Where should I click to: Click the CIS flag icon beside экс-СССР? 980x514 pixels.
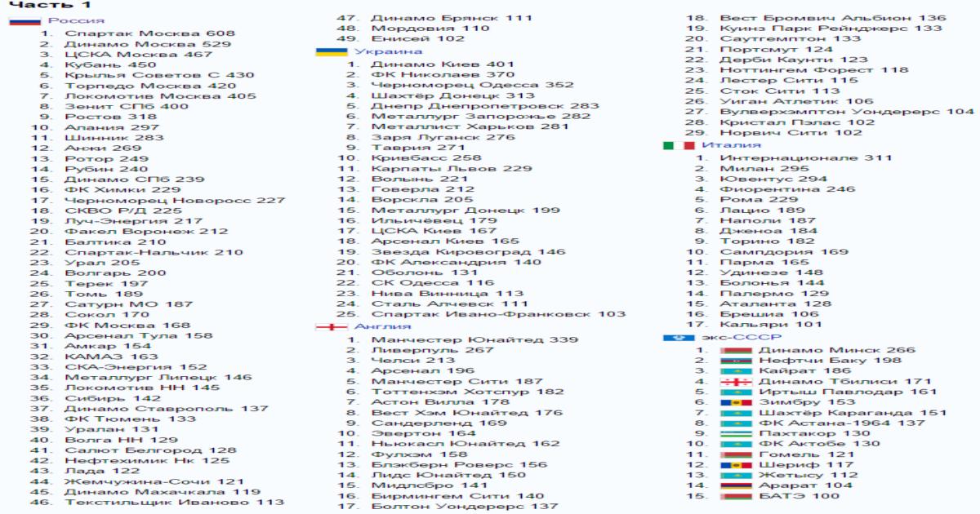coord(679,337)
